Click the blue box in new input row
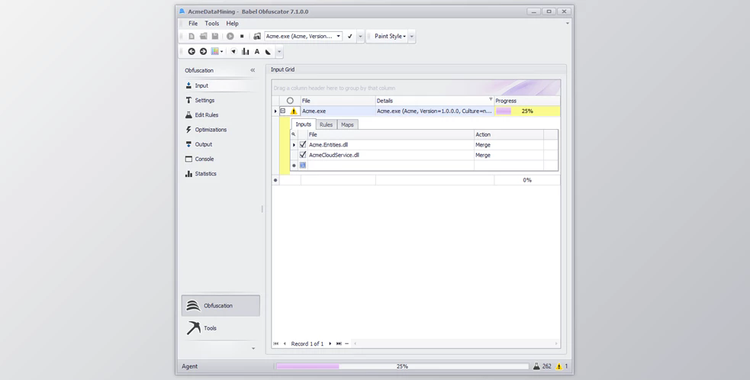 coord(303,165)
